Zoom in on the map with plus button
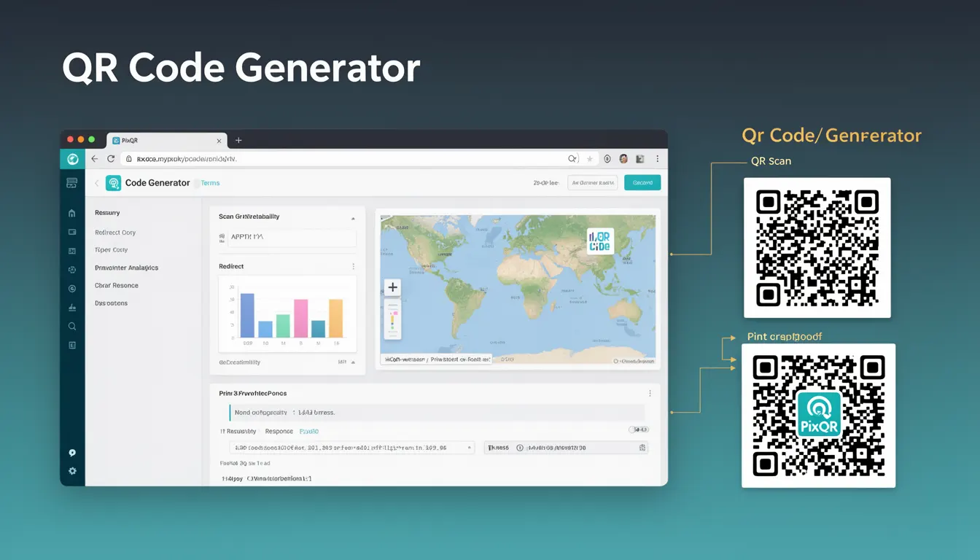Screen dimensions: 980x560 click(x=392, y=287)
